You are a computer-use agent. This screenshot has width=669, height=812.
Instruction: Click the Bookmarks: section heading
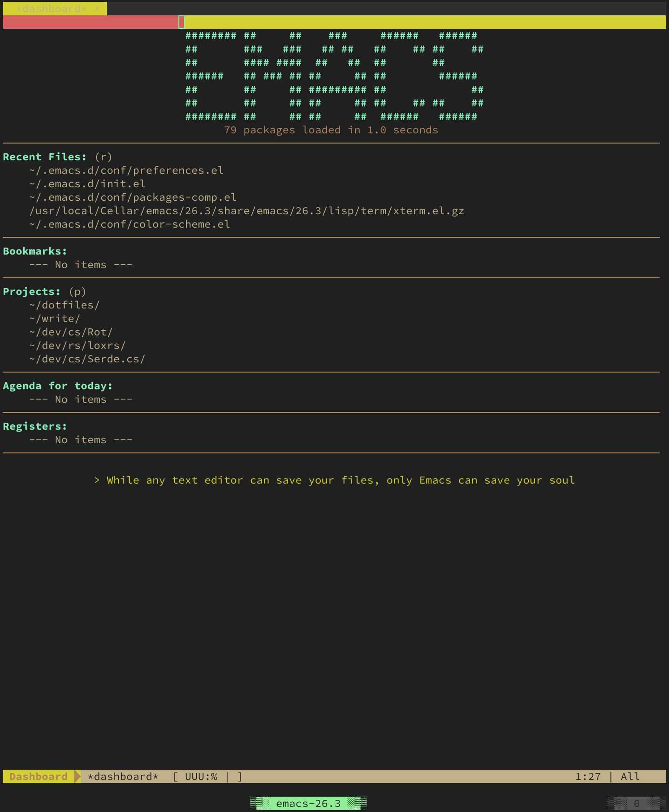click(x=35, y=251)
